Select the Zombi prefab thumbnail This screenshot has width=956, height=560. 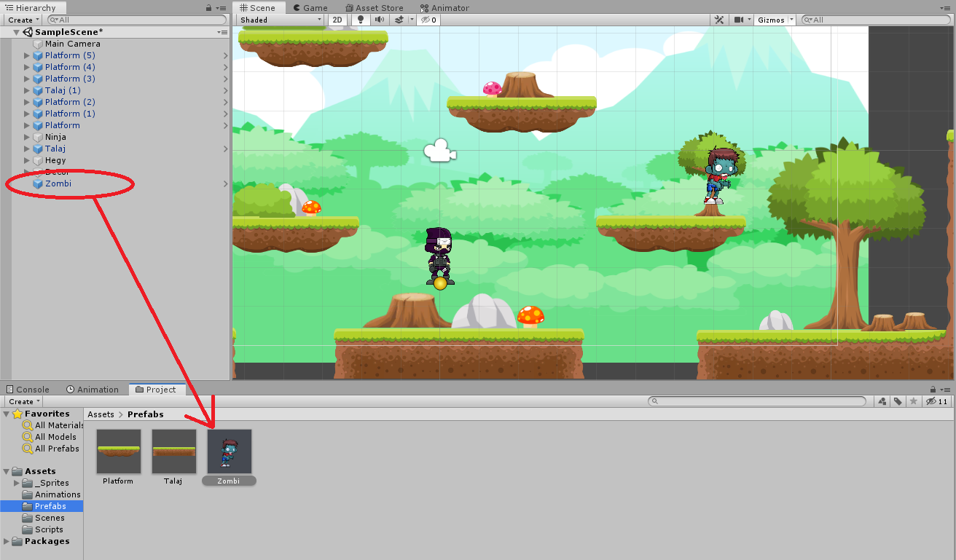click(230, 451)
